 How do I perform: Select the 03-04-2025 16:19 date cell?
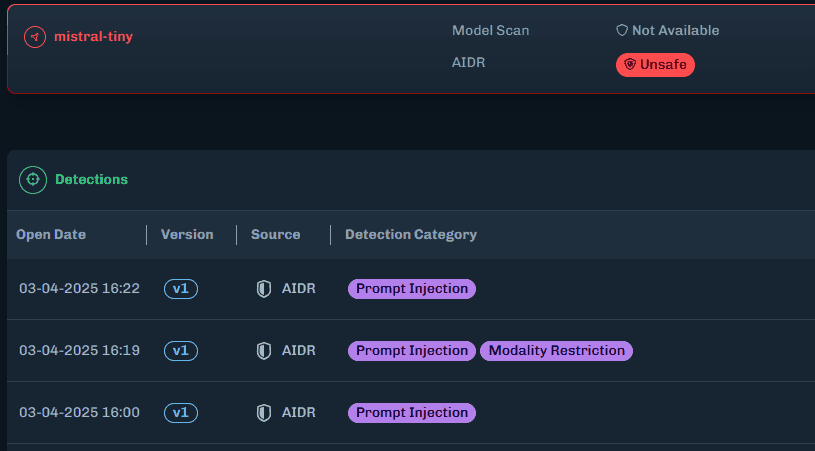[80, 350]
